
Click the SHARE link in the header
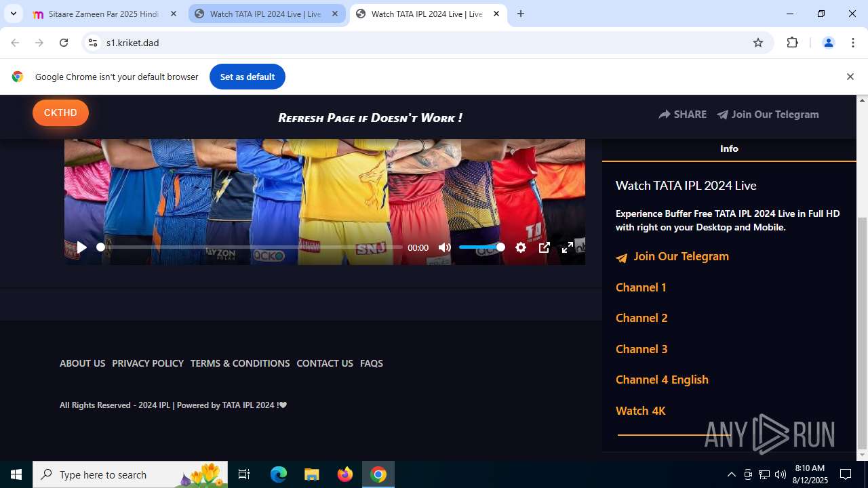[x=682, y=115]
